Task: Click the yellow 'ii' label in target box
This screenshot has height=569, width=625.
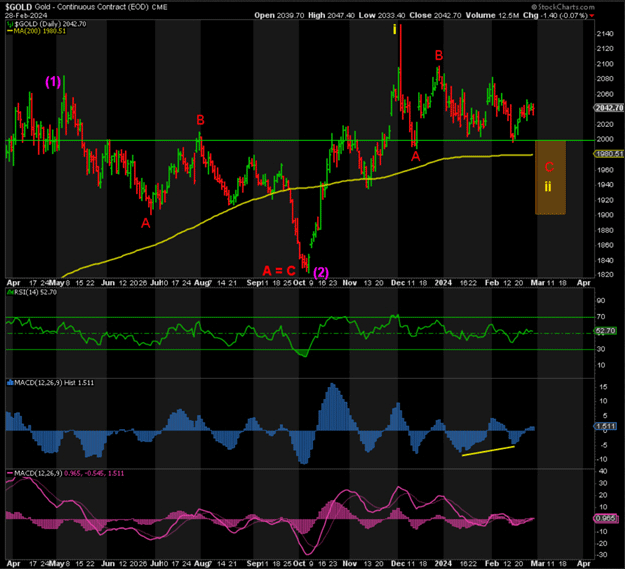Action: coord(549,186)
